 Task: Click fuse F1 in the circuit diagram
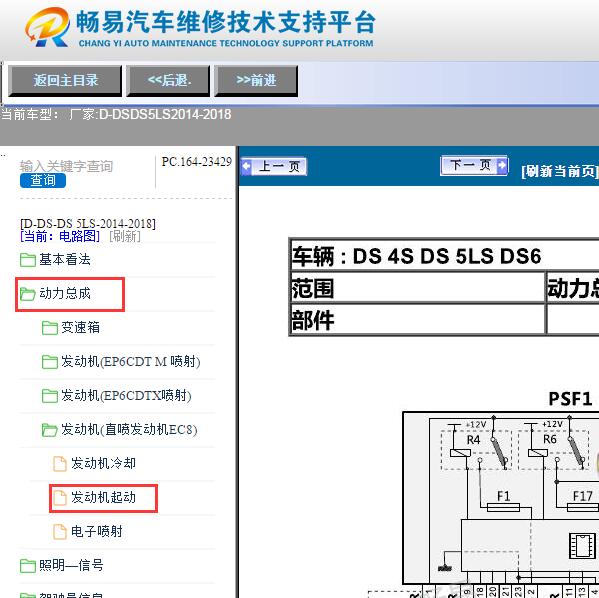tap(503, 507)
